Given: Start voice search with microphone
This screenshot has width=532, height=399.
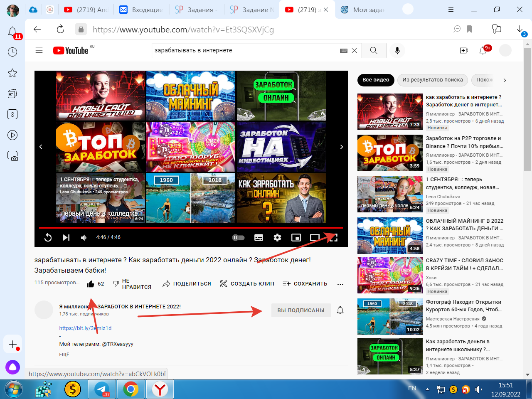Looking at the screenshot, I should point(397,50).
